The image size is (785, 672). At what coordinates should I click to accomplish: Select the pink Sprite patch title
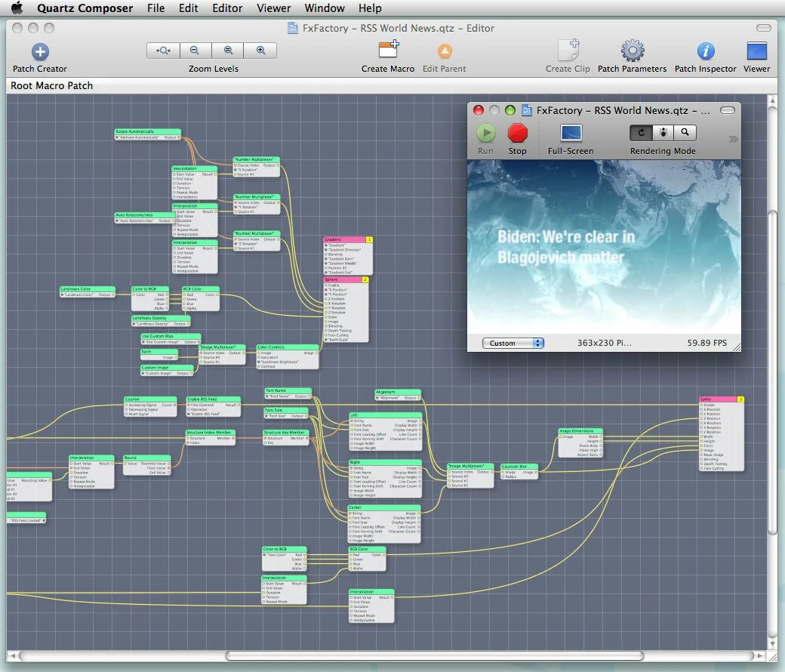coord(718,399)
